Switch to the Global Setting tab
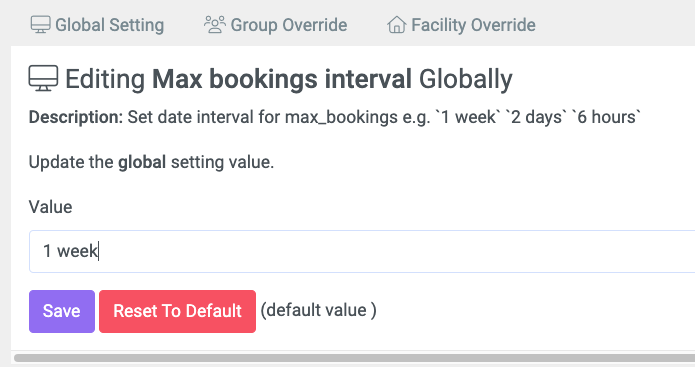 pos(98,25)
